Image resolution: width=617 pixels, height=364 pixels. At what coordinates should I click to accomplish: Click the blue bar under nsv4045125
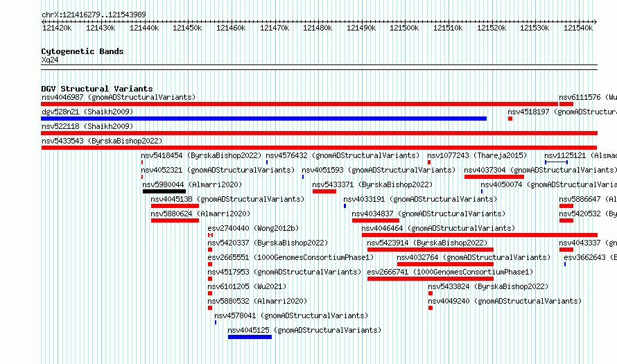click(250, 337)
